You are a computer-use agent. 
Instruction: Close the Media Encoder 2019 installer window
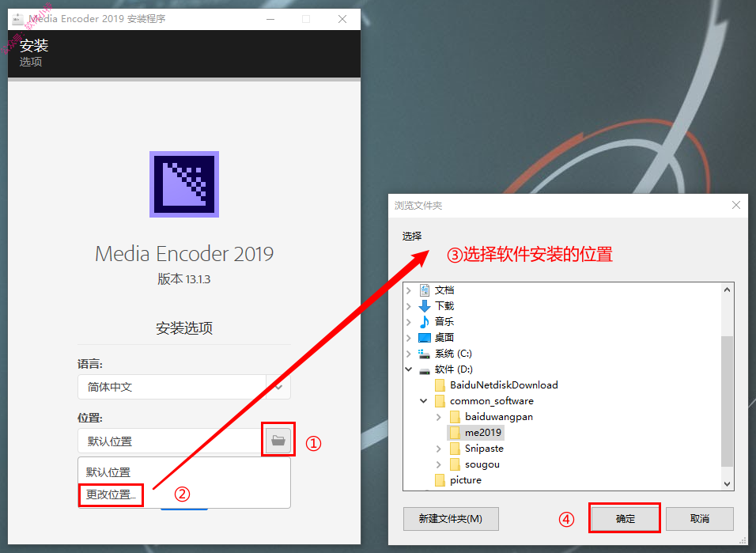tap(342, 19)
